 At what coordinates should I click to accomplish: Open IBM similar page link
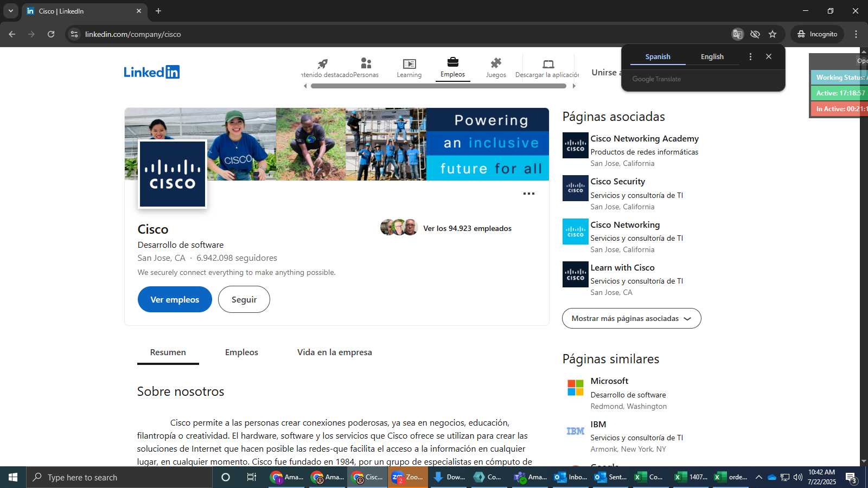598,425
